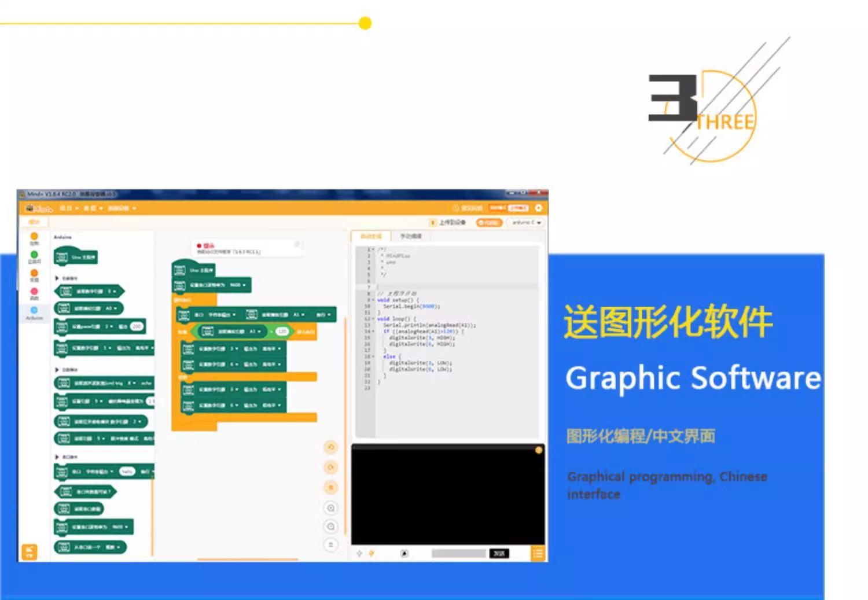Switch to the manual editing code tab
The height and width of the screenshot is (600, 868).
[x=411, y=237]
